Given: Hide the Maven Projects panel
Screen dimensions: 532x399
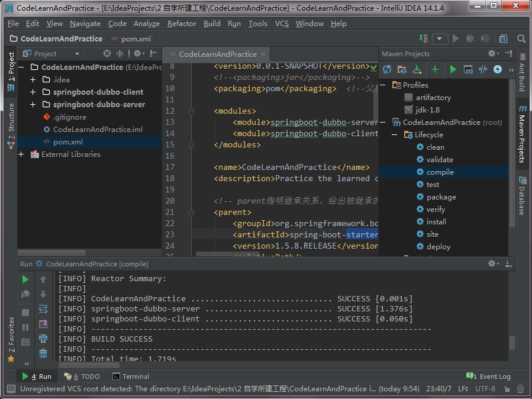Looking at the screenshot, I should tap(508, 53).
